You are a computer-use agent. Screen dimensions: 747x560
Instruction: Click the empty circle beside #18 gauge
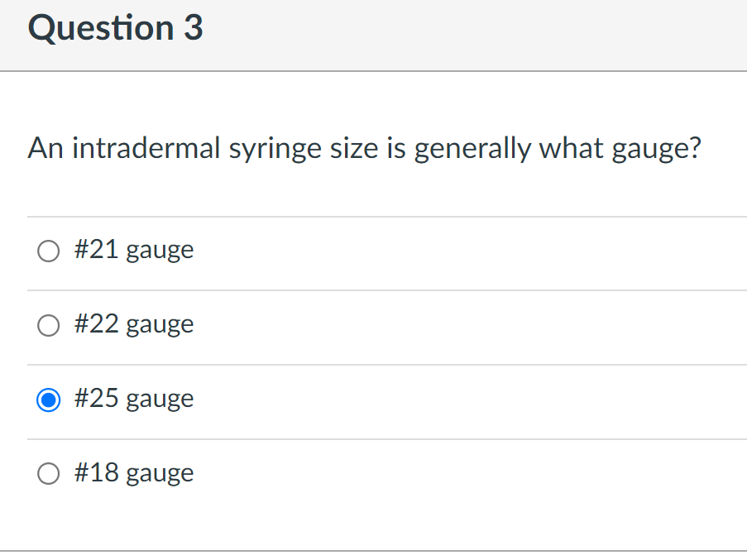49,474
